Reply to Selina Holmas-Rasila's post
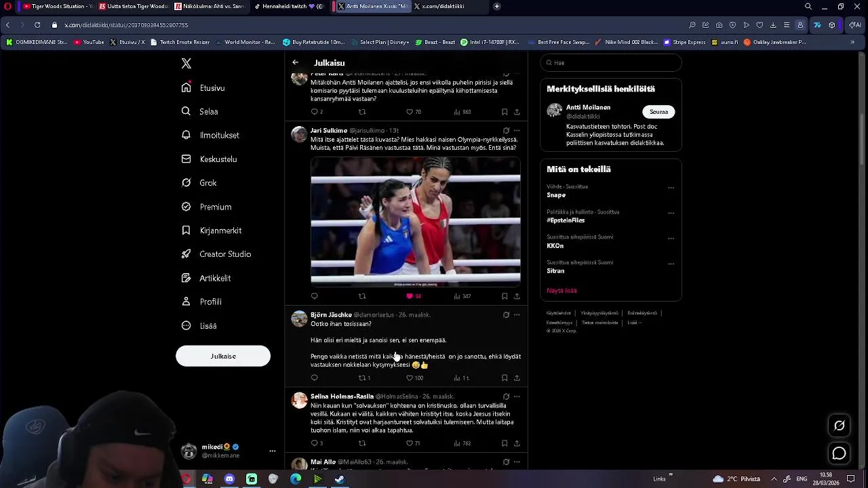Image resolution: width=868 pixels, height=488 pixels. [x=316, y=443]
